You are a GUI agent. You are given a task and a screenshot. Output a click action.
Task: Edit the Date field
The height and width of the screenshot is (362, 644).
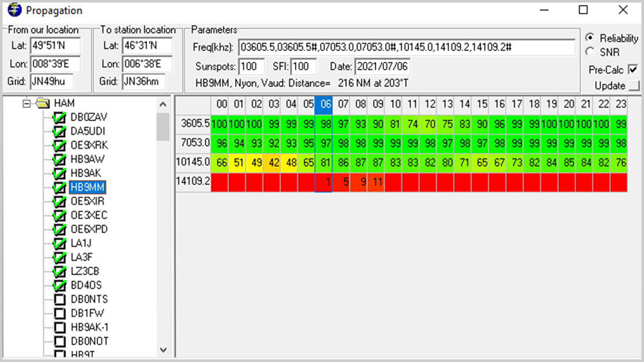point(382,66)
